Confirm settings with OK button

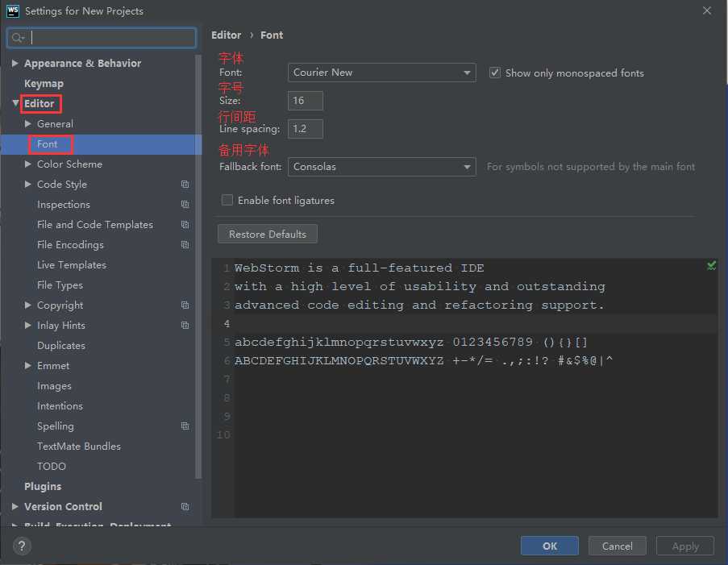(550, 546)
